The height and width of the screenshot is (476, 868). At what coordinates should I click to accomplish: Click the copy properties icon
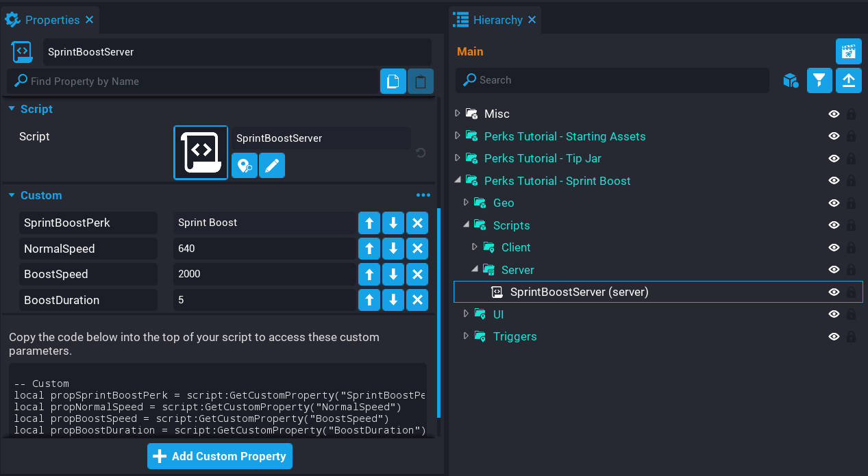pyautogui.click(x=393, y=82)
